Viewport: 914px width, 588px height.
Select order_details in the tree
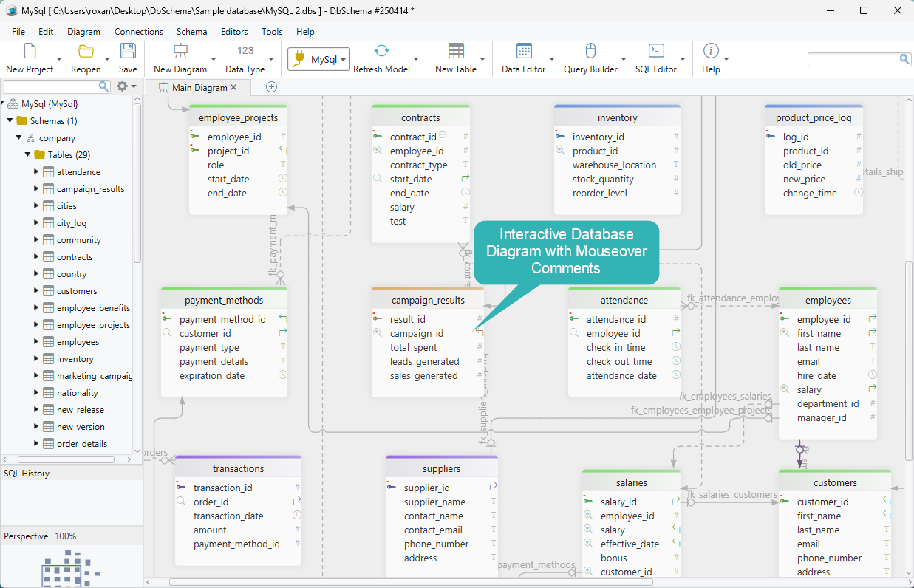point(82,444)
